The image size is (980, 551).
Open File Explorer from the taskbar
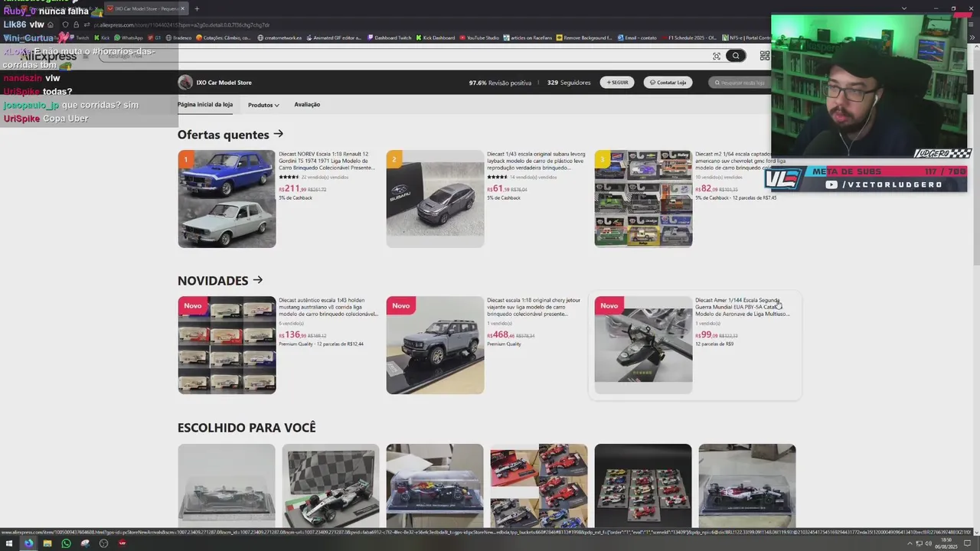click(x=47, y=543)
